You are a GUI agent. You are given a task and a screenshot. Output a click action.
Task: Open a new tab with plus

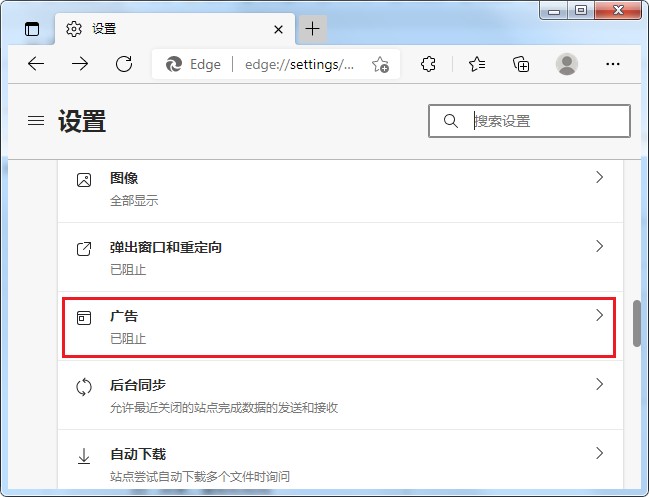[x=312, y=28]
